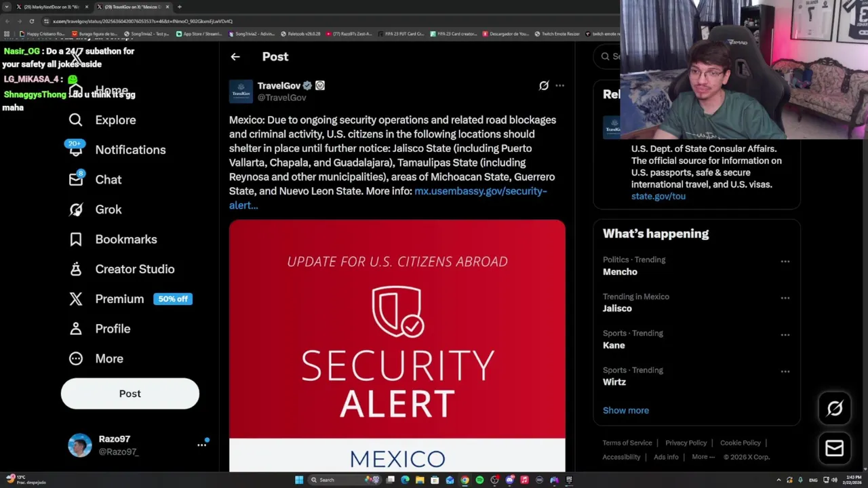Open more options for Jalisco trend
The width and height of the screenshot is (868, 488).
click(x=785, y=298)
